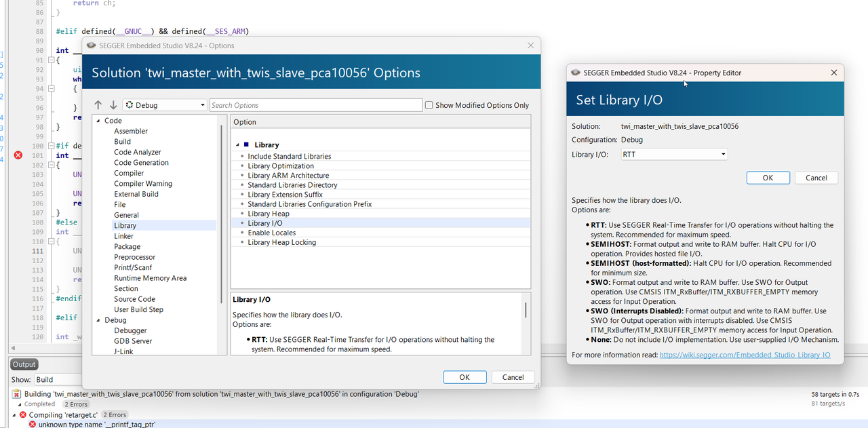Click the SEGGER logo in Property Editor title bar
Image resolution: width=868 pixels, height=428 pixels.
pyautogui.click(x=576, y=73)
